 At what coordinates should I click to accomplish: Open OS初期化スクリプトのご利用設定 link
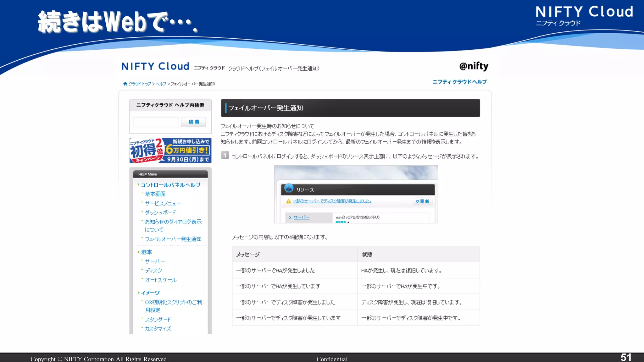[174, 306]
